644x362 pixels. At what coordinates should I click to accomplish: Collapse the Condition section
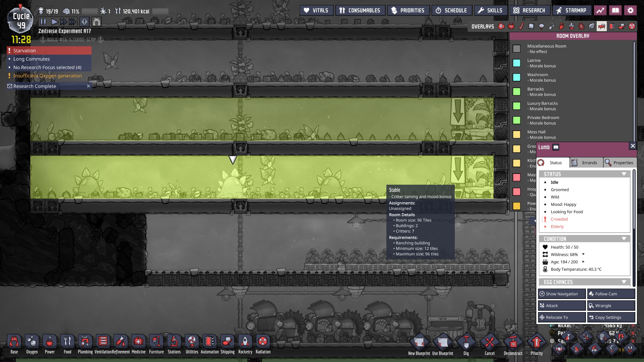(624, 239)
